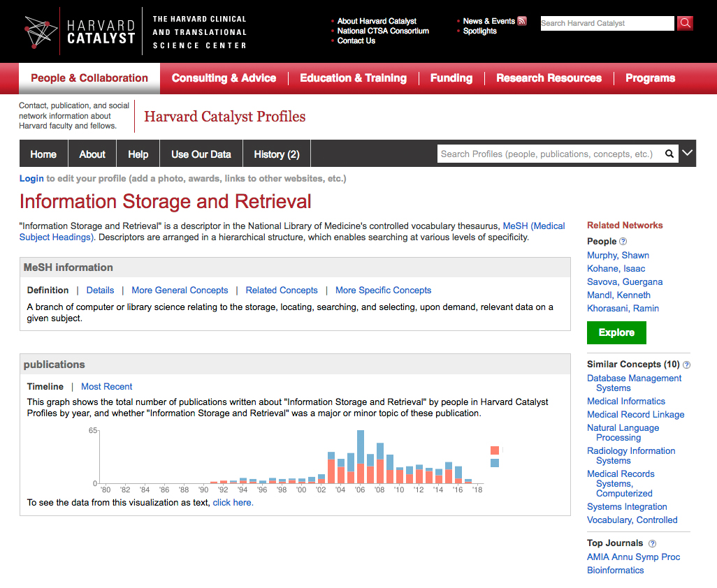Open Khorasani, Ramin profile
This screenshot has height=588, width=717.
623,309
